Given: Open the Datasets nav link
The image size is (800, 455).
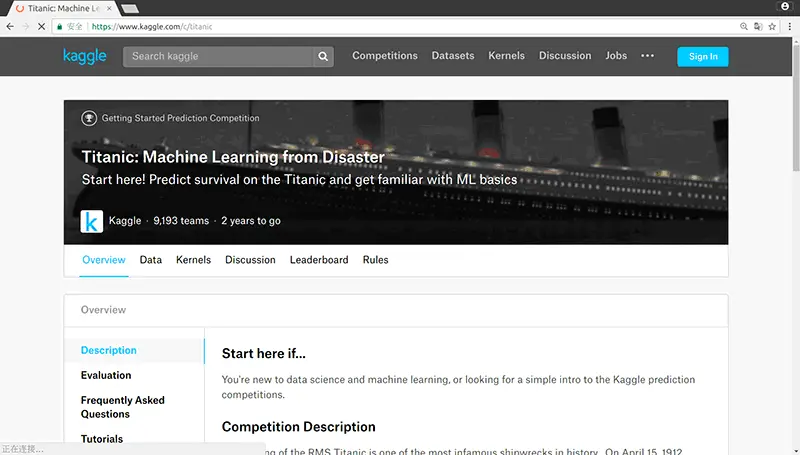Looking at the screenshot, I should pyautogui.click(x=453, y=56).
